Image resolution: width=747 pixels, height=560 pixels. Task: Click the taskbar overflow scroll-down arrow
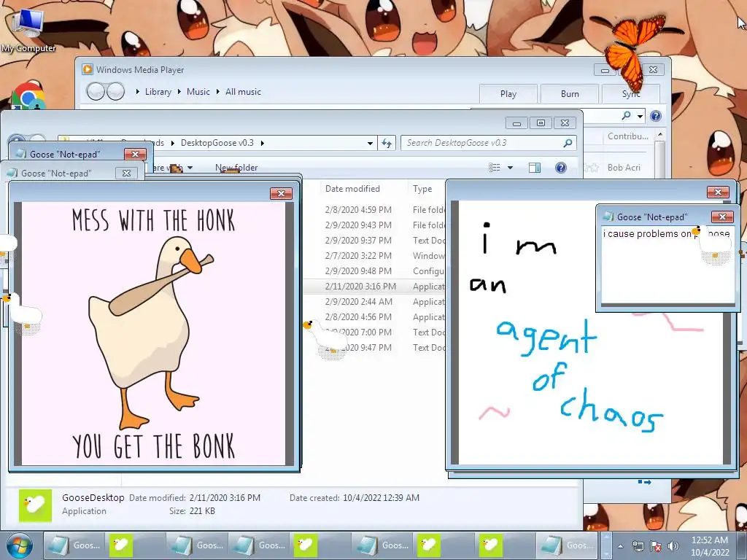coord(606,553)
